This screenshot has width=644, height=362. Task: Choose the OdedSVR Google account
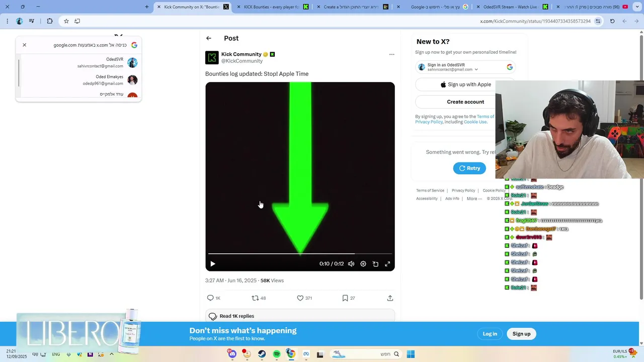point(79,63)
